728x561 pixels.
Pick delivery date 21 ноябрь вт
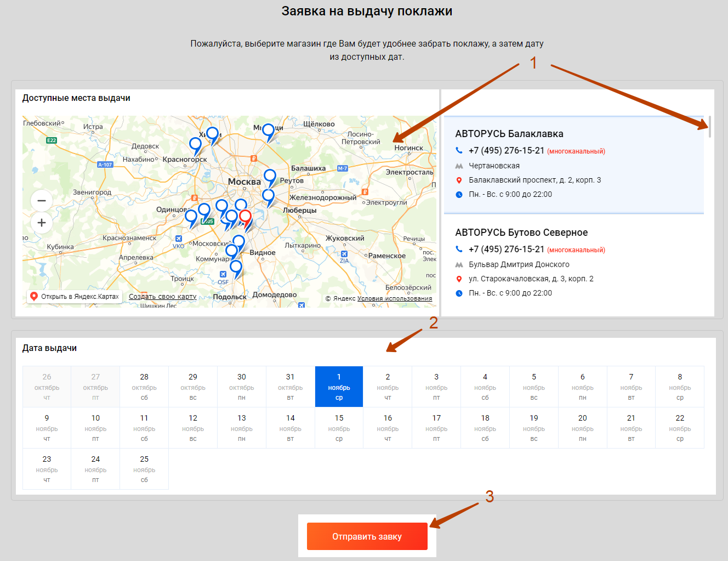[631, 428]
